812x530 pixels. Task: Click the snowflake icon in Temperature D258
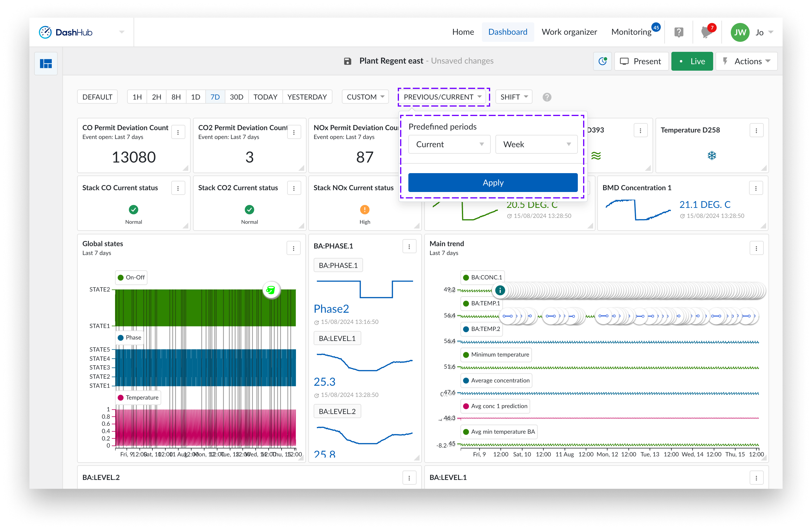point(712,156)
